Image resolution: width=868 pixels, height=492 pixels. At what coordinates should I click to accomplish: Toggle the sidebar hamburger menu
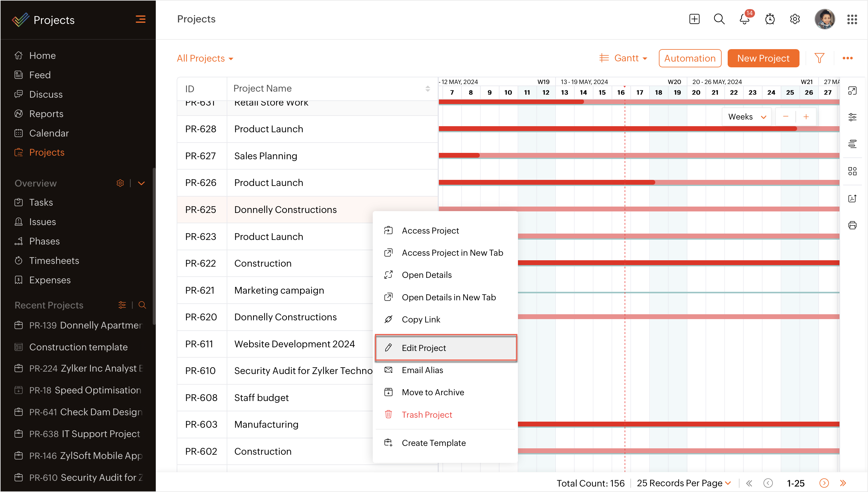pyautogui.click(x=140, y=19)
